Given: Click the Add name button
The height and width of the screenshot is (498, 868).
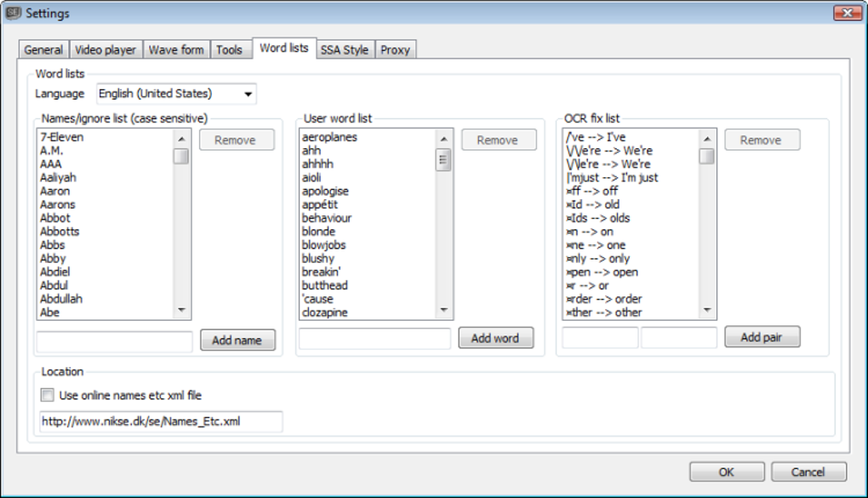Looking at the screenshot, I should [x=237, y=341].
